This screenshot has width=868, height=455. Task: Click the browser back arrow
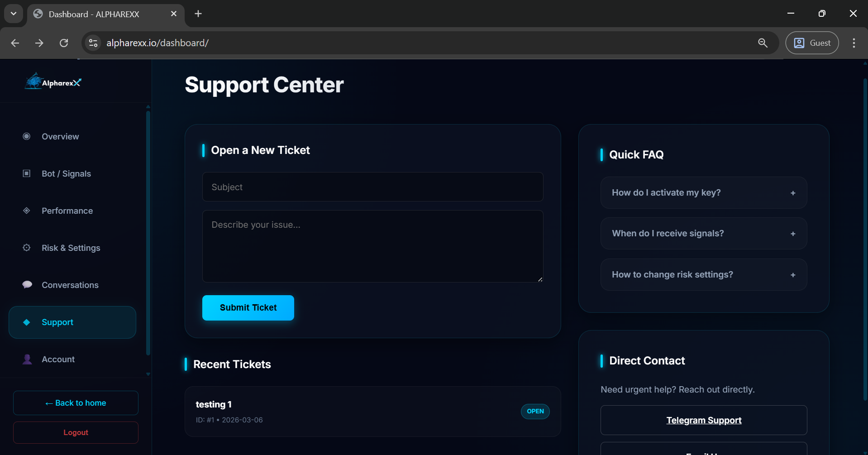15,43
